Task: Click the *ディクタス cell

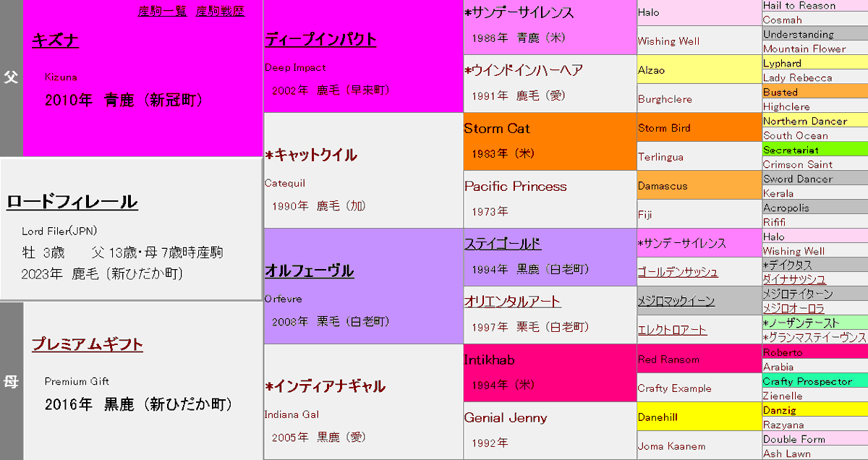Action: click(x=815, y=265)
